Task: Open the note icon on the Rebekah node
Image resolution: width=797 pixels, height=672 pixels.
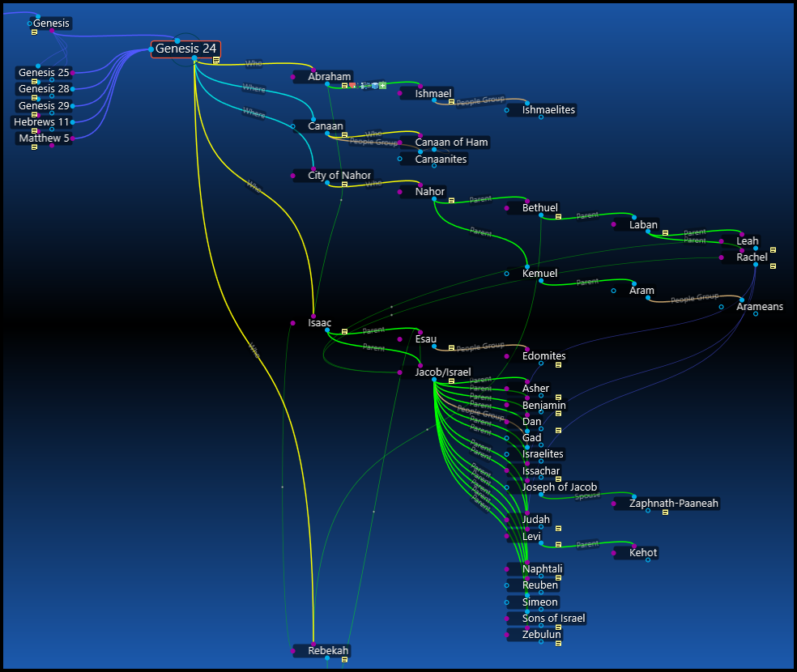Action: pyautogui.click(x=344, y=661)
